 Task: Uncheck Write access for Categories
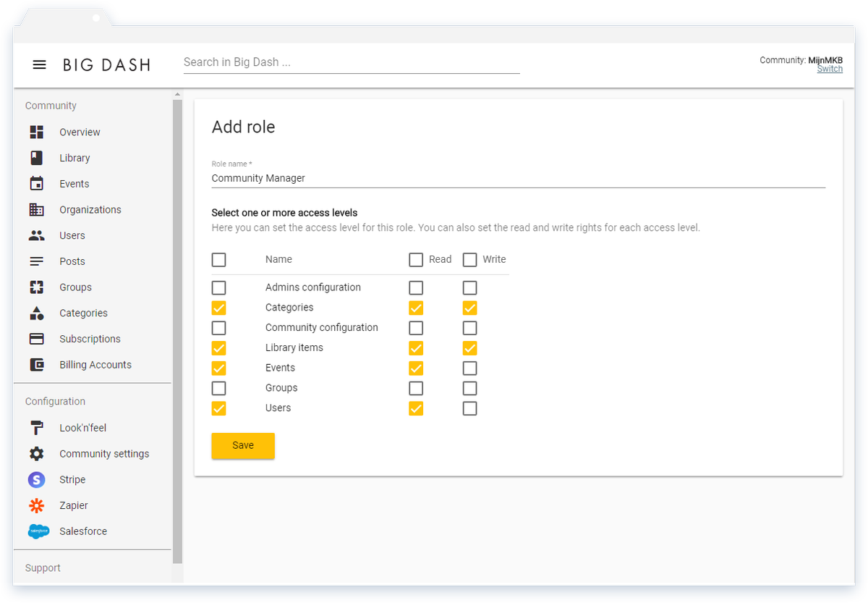469,308
